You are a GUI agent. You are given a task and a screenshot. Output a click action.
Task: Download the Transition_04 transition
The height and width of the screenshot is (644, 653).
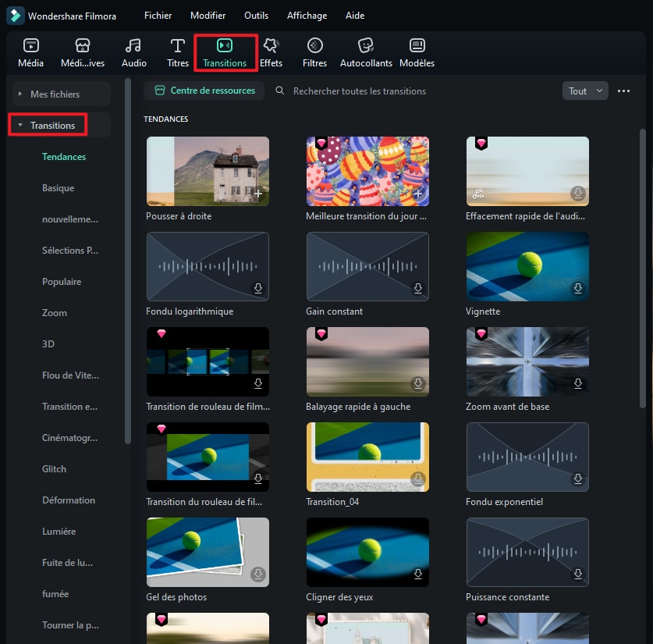coord(418,479)
